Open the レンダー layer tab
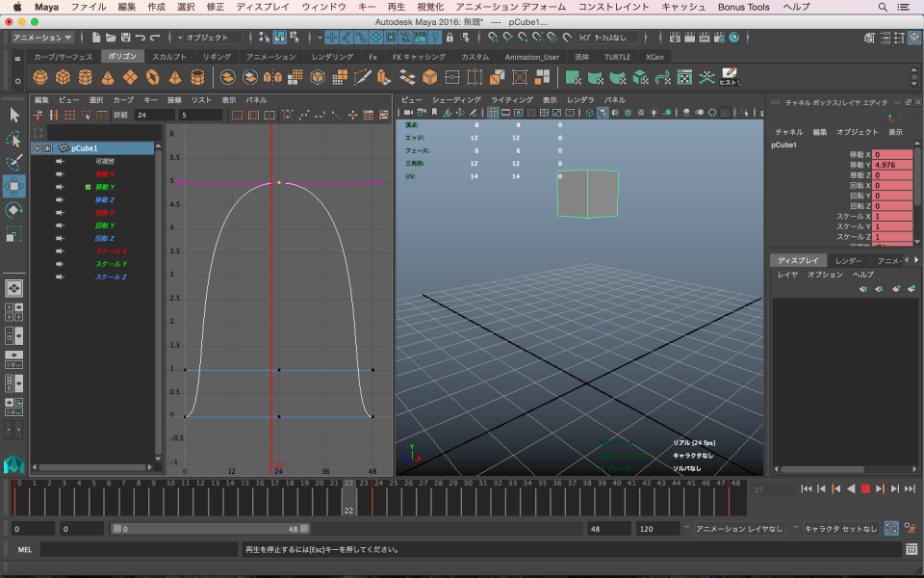The width and height of the screenshot is (924, 578). point(849,261)
